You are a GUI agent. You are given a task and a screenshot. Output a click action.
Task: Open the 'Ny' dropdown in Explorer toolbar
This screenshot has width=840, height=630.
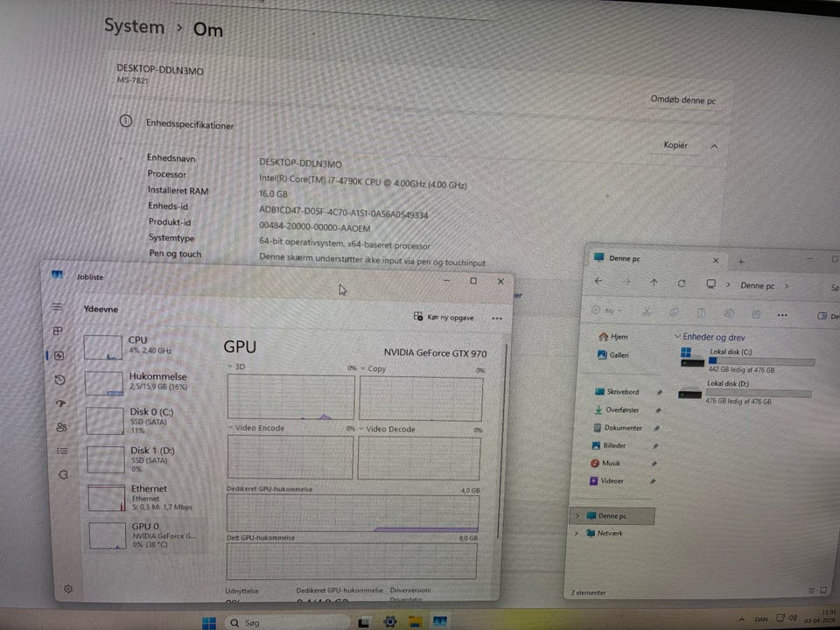coord(605,310)
